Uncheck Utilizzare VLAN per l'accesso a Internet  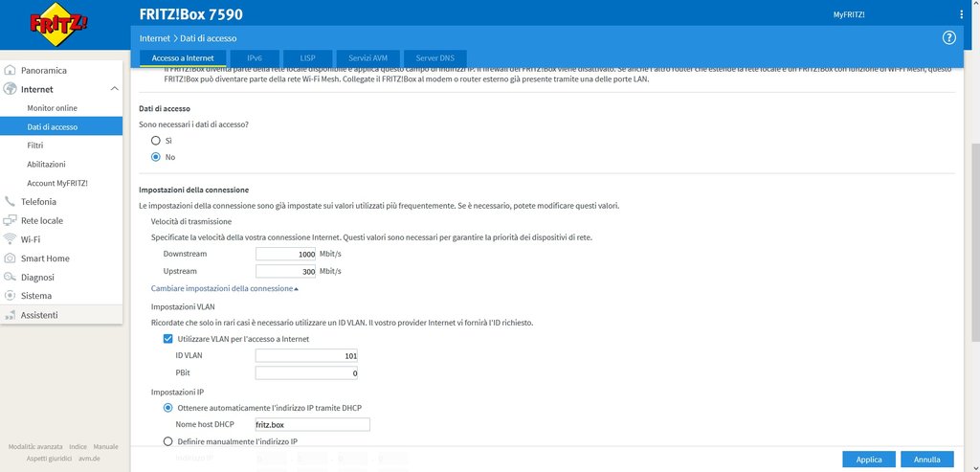tap(167, 339)
